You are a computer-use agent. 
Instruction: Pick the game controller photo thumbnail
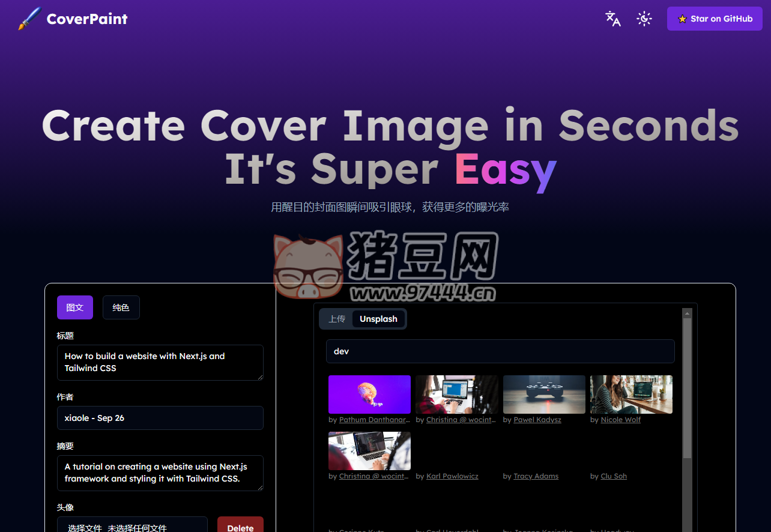pos(544,394)
